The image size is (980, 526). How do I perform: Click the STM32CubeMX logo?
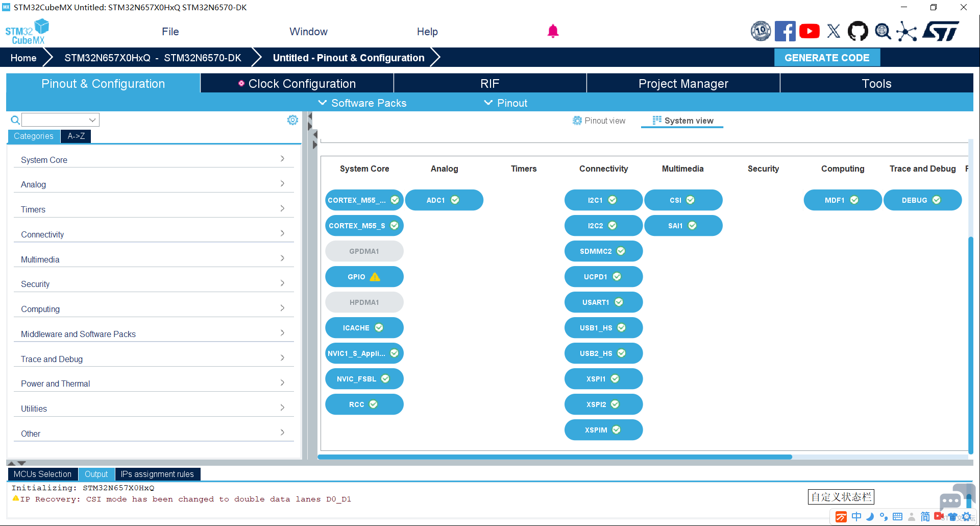27,32
